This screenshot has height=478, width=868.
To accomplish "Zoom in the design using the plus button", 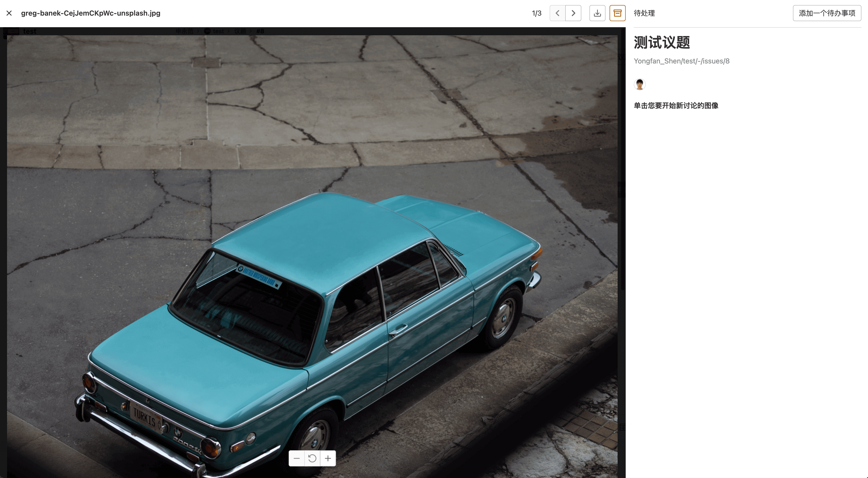I will coord(328,458).
